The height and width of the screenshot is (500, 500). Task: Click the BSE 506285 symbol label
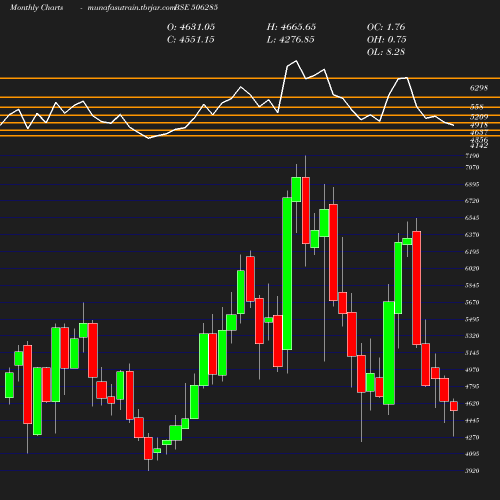(196, 7)
